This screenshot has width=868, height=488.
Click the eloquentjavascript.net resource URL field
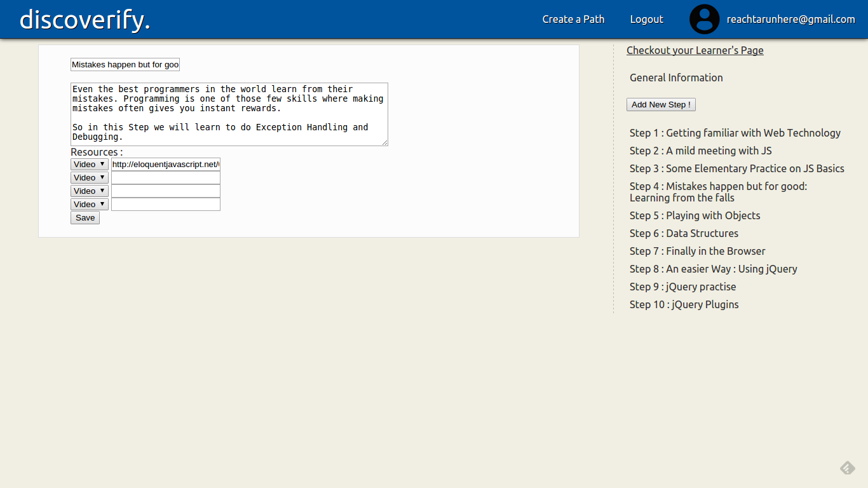[x=166, y=164]
